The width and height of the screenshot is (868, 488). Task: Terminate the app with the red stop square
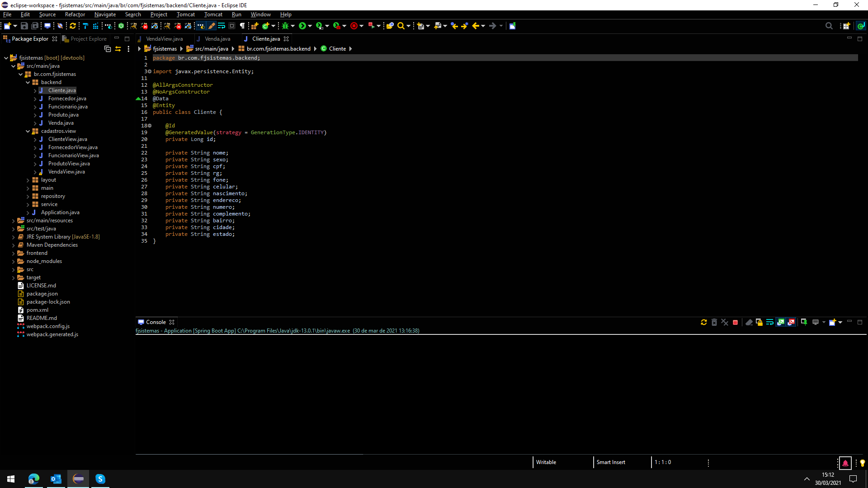point(735,322)
